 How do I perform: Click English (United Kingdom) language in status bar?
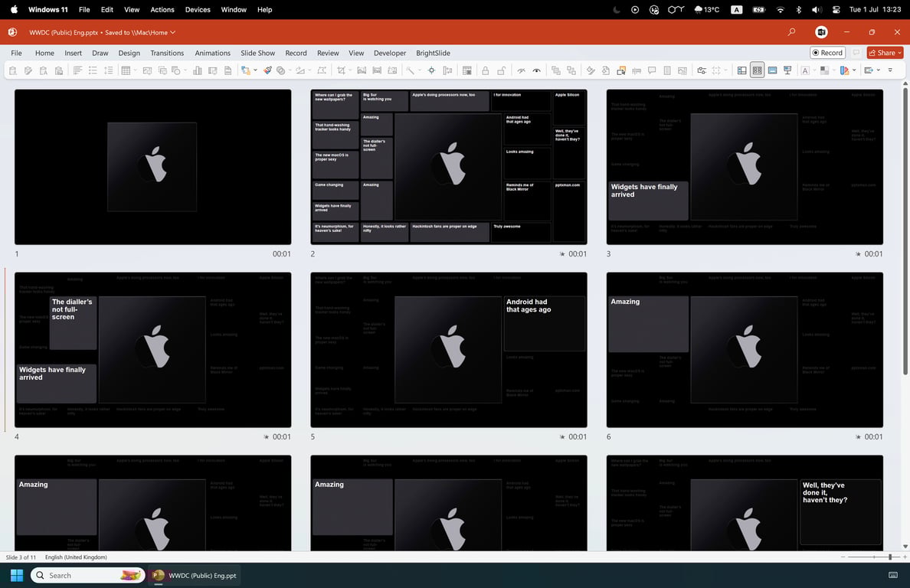point(76,557)
